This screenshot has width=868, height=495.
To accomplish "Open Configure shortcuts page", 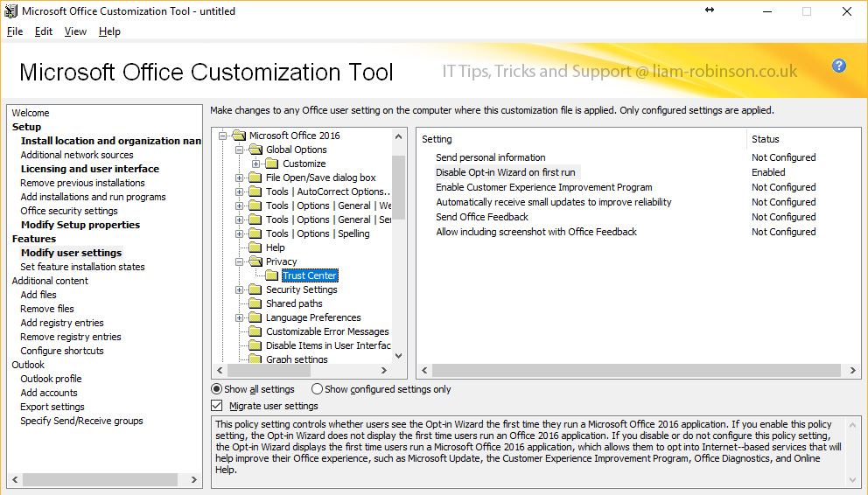I will pyautogui.click(x=62, y=351).
